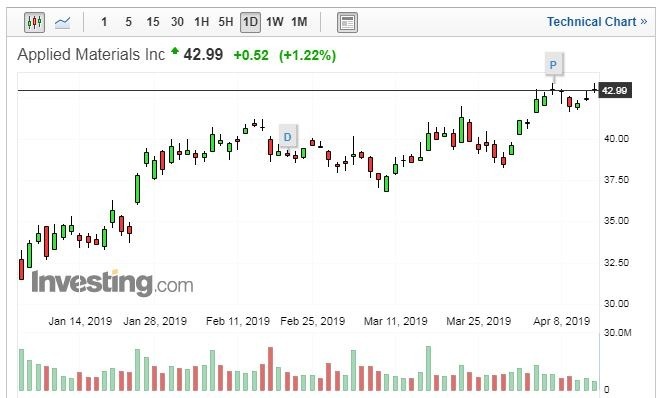Open the chart layout panel icon
This screenshot has width=662, height=398.
(x=347, y=22)
